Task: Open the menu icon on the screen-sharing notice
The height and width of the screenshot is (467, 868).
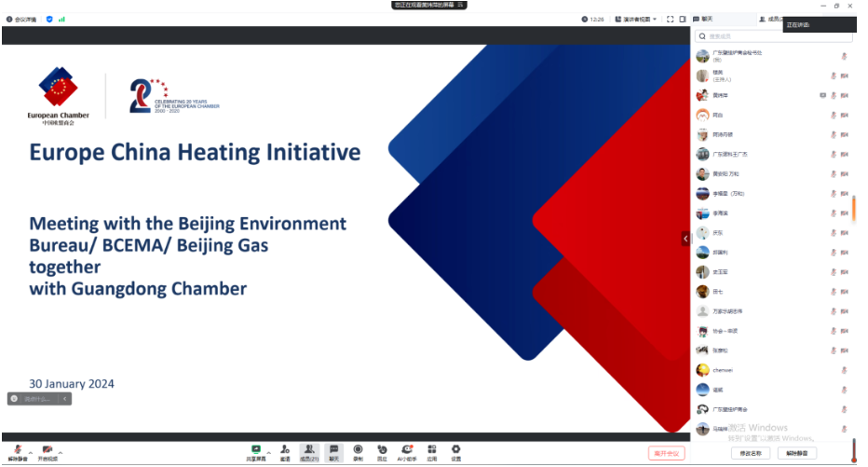Action: 460,5
